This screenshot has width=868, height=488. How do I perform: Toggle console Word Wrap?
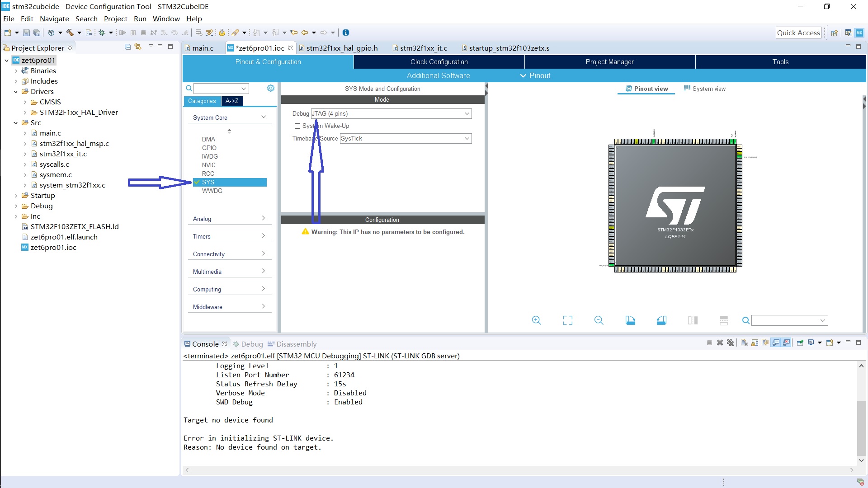765,343
